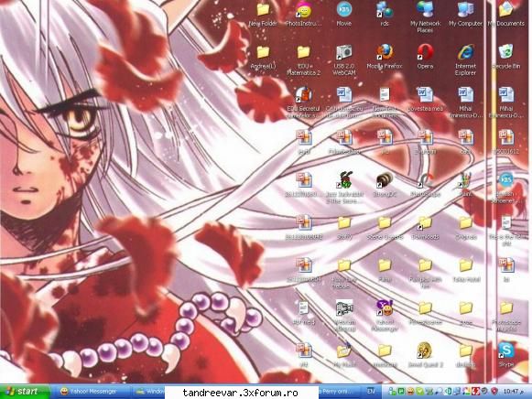This screenshot has height=399, width=532.
Task: Launch the Paint shortcut
Action: 466,185
